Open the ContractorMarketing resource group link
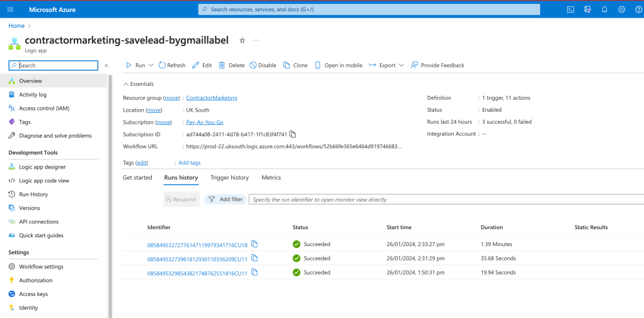The height and width of the screenshot is (318, 644). (212, 98)
